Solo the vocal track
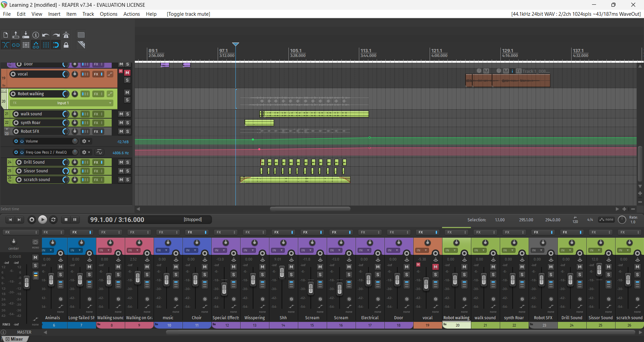Screen dimensions: 644x342 [127, 80]
